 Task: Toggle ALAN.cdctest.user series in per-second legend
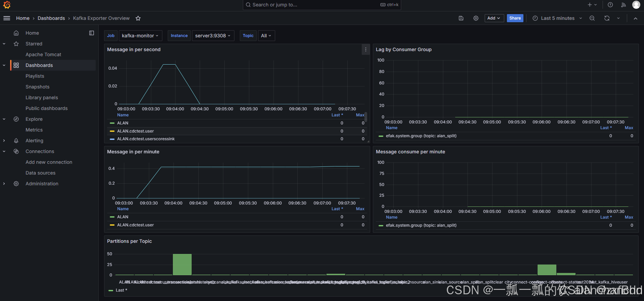pos(135,131)
